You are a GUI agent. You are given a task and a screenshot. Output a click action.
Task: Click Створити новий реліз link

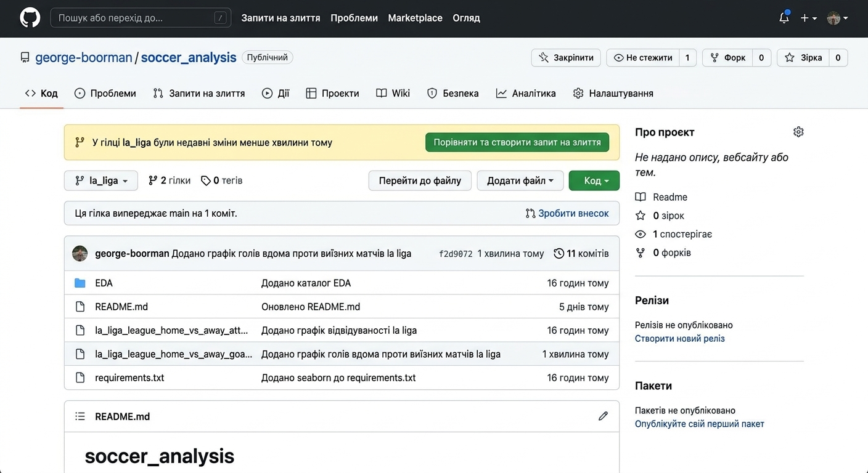pyautogui.click(x=680, y=339)
